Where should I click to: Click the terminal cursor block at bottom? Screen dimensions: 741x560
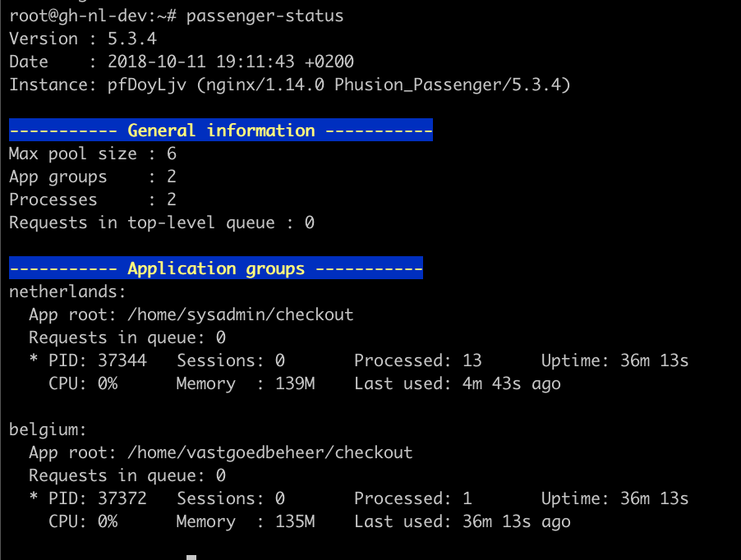[191, 558]
